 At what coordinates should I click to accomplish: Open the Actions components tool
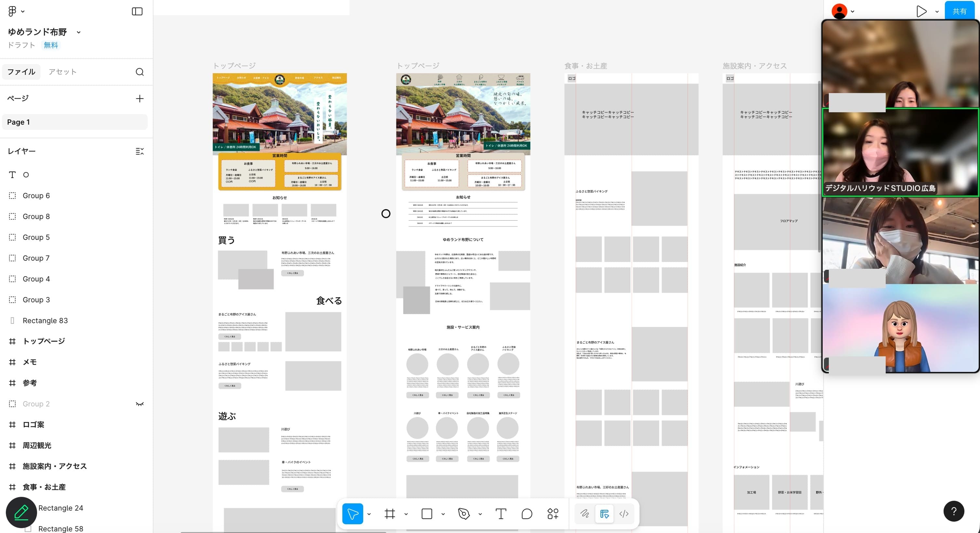click(553, 514)
